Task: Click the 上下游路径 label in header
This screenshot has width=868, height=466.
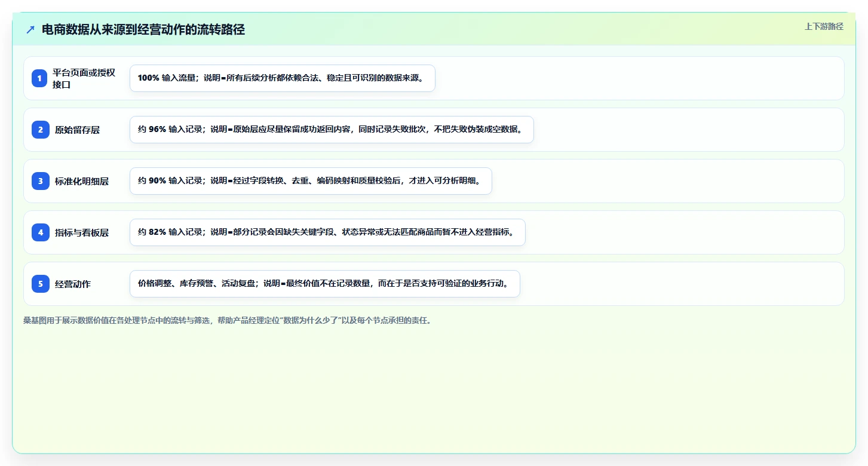Action: (x=824, y=26)
